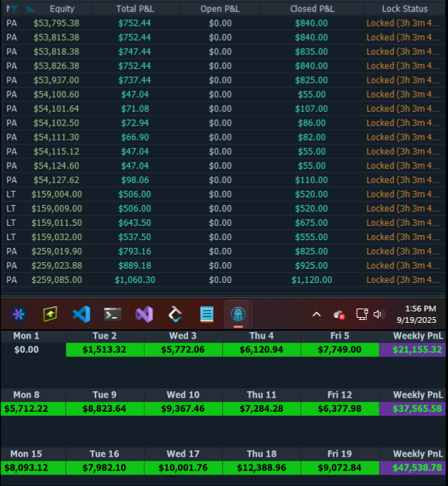This screenshot has width=448, height=486.
Task: Open the white bird-shaped app with blue checkmark
Action: (175, 314)
